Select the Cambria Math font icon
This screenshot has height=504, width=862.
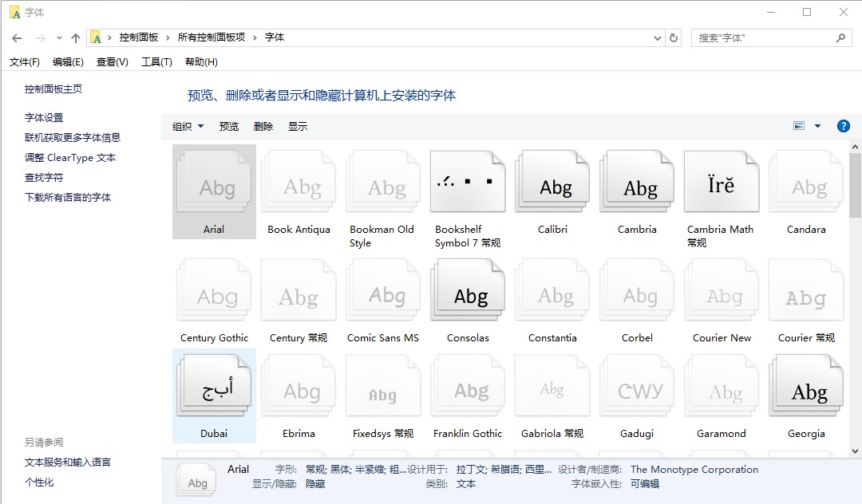722,183
